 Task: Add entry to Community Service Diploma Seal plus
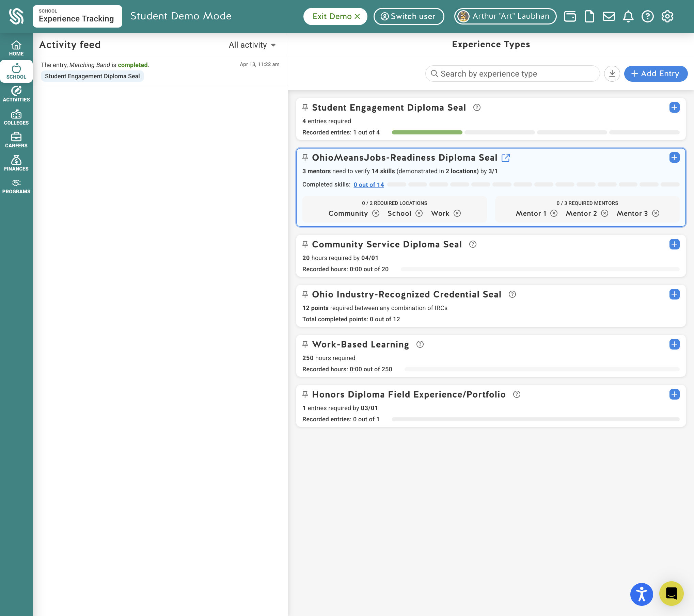click(674, 244)
